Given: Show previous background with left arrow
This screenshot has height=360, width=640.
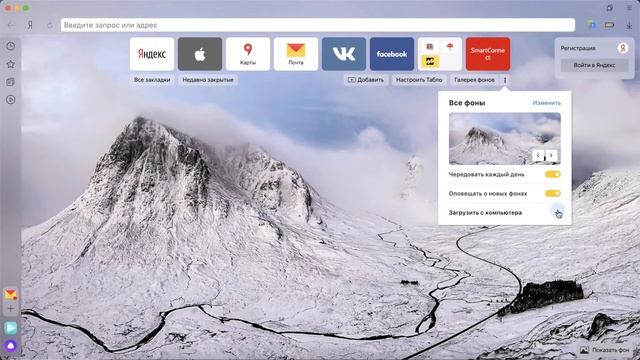Looking at the screenshot, I should [538, 156].
